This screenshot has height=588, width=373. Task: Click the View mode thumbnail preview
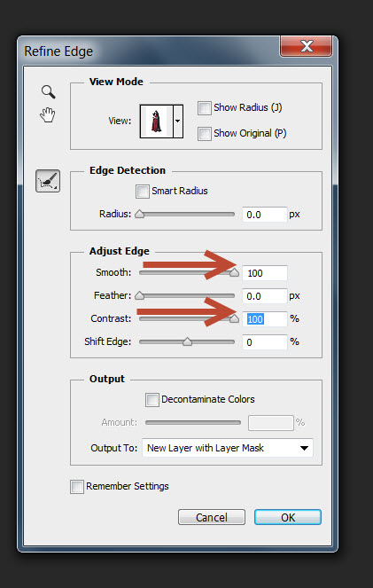click(x=156, y=122)
